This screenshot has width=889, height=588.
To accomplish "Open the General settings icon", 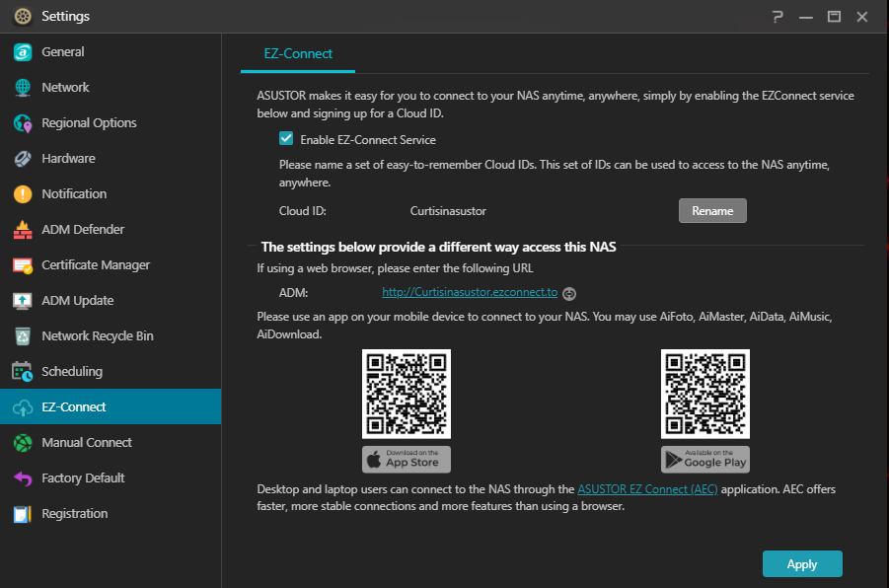I will [x=23, y=52].
